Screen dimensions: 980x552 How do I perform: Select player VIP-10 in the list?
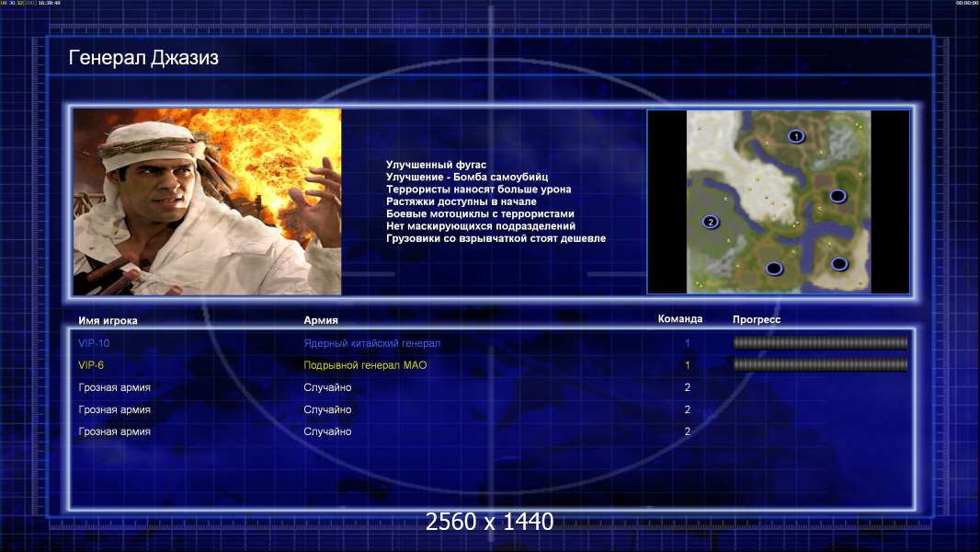pos(94,343)
